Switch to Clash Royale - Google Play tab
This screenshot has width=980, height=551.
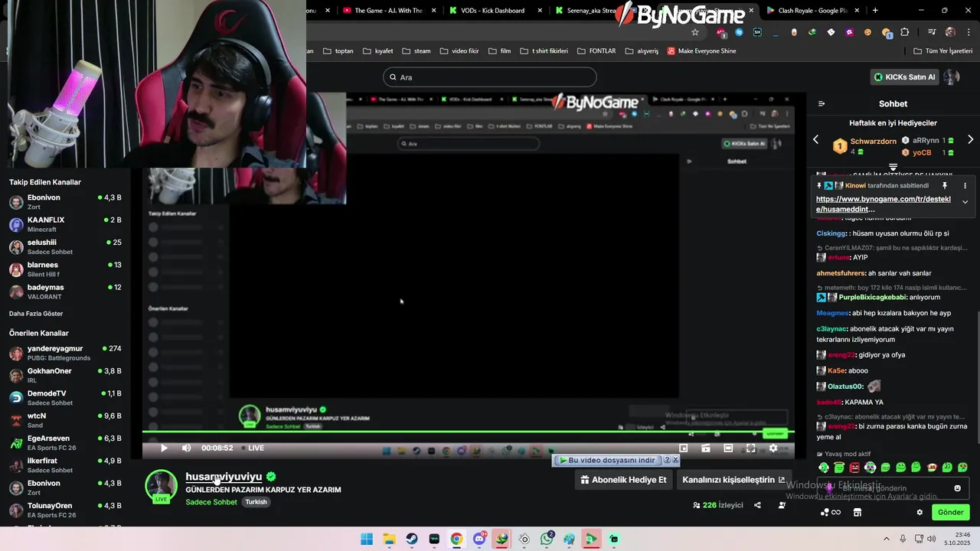[812, 11]
